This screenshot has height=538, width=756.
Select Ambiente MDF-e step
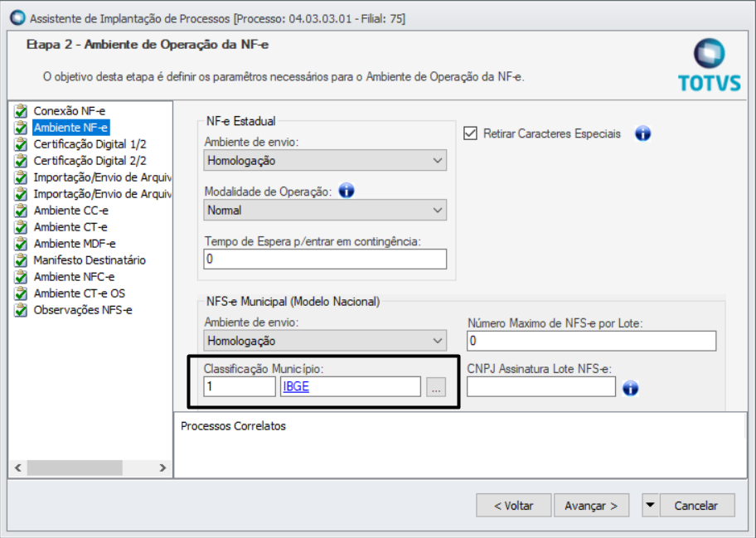pos(75,244)
